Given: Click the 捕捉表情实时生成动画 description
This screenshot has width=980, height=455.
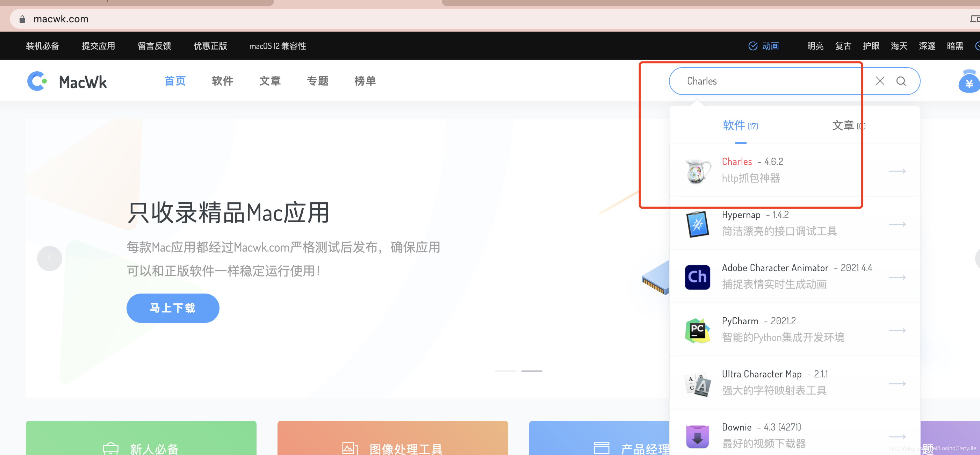Looking at the screenshot, I should pos(774,284).
